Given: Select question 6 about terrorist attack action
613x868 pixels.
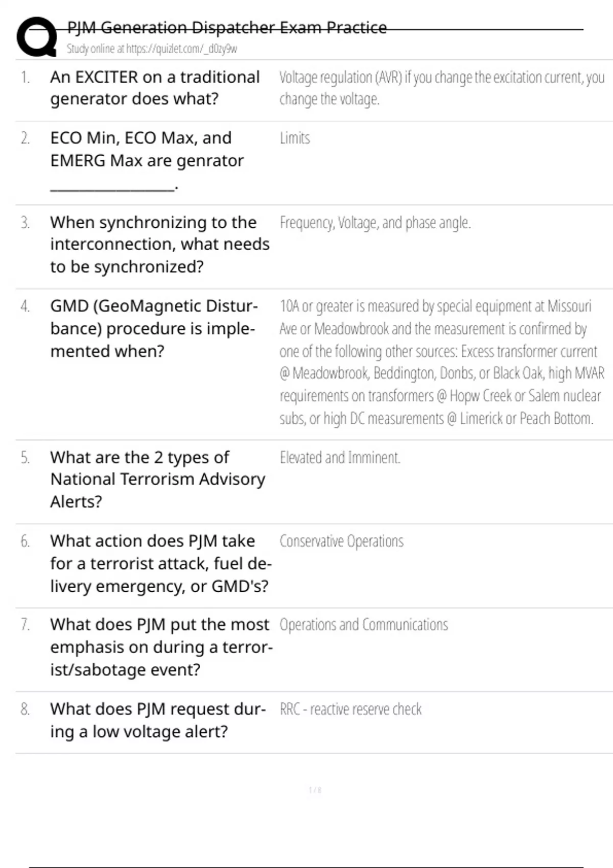Looking at the screenshot, I should click(160, 563).
